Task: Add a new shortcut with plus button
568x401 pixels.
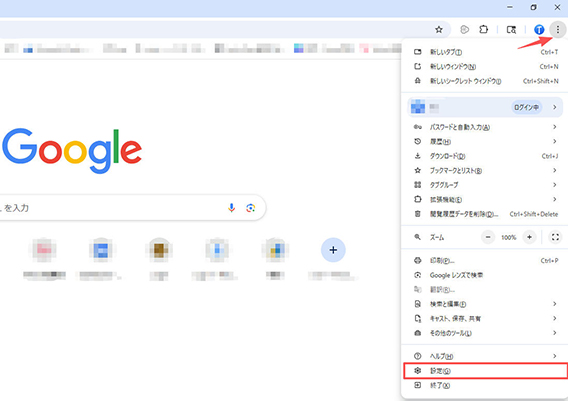Action: (333, 250)
